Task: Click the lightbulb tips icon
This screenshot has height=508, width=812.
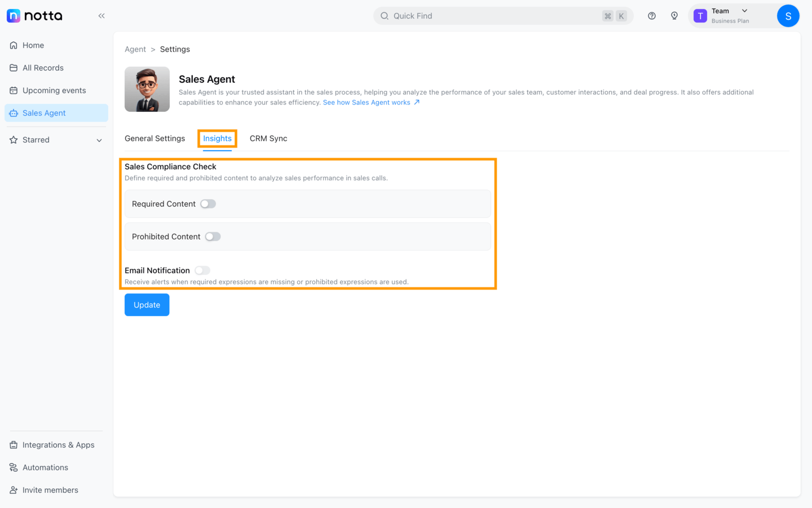Action: [x=674, y=16]
